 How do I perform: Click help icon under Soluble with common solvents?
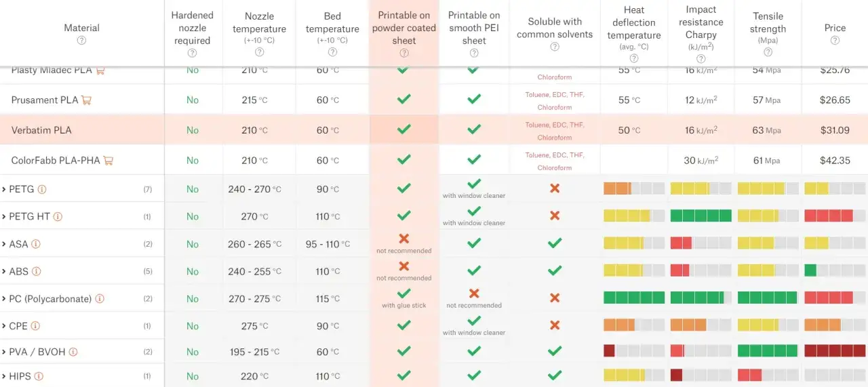tap(555, 47)
